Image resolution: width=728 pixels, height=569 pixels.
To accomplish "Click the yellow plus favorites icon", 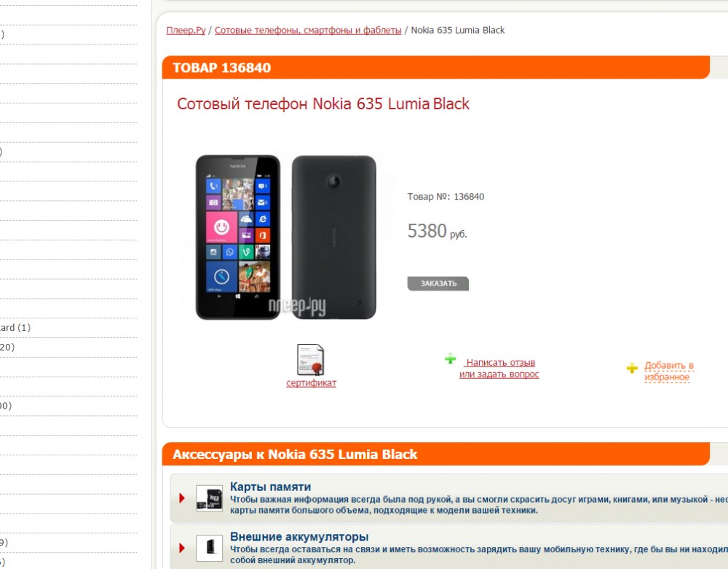I will click(632, 369).
